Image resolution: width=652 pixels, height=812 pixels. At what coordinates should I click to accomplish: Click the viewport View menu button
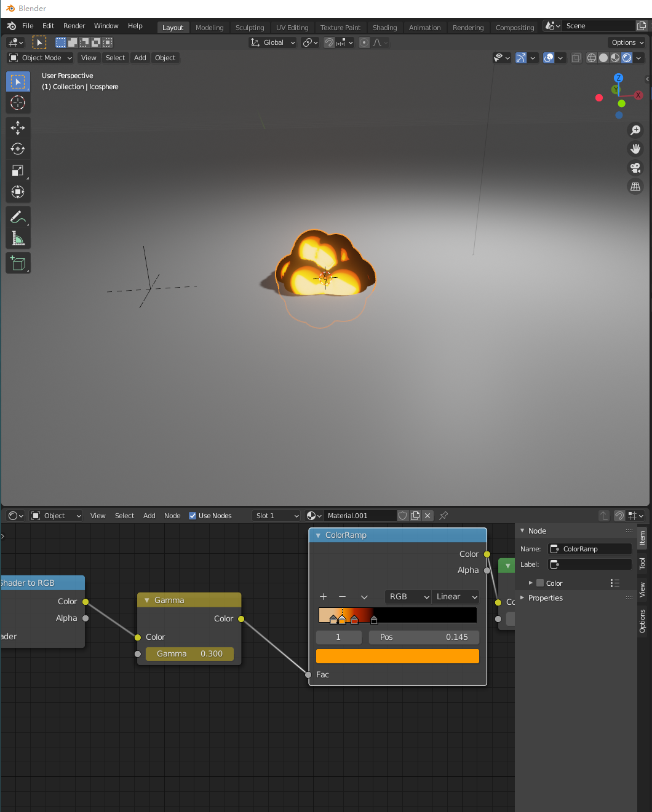click(x=89, y=58)
